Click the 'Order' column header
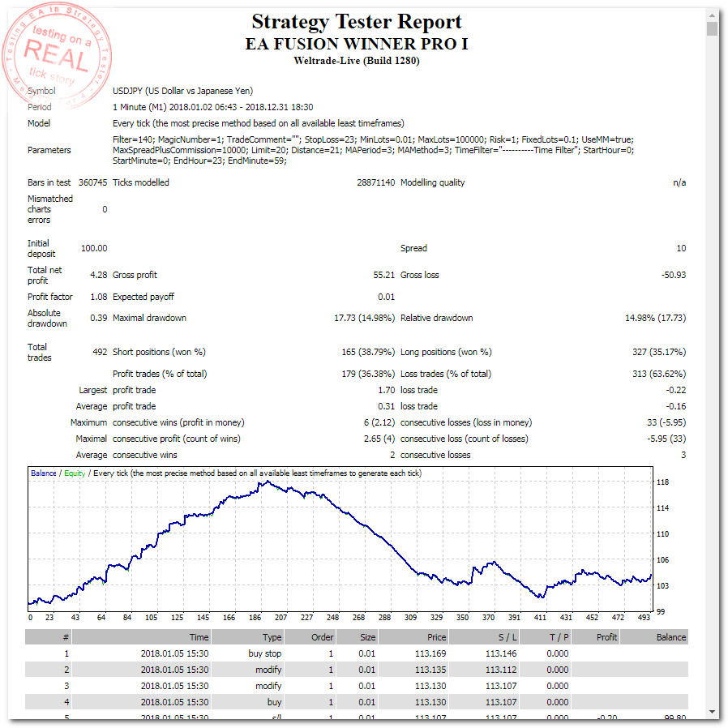 coord(310,637)
